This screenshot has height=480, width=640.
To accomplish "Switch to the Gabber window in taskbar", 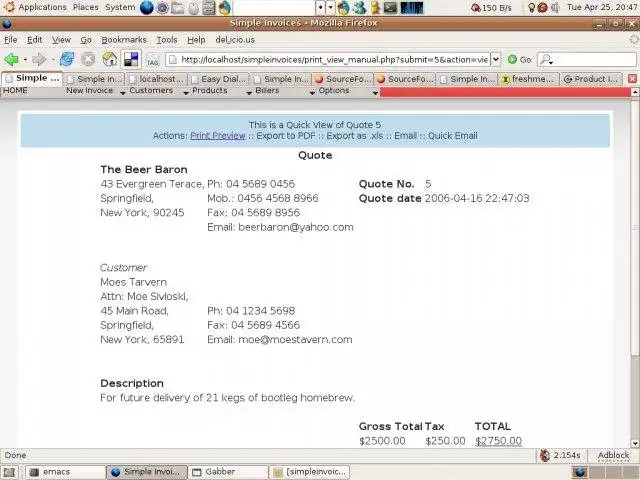I will point(227,472).
